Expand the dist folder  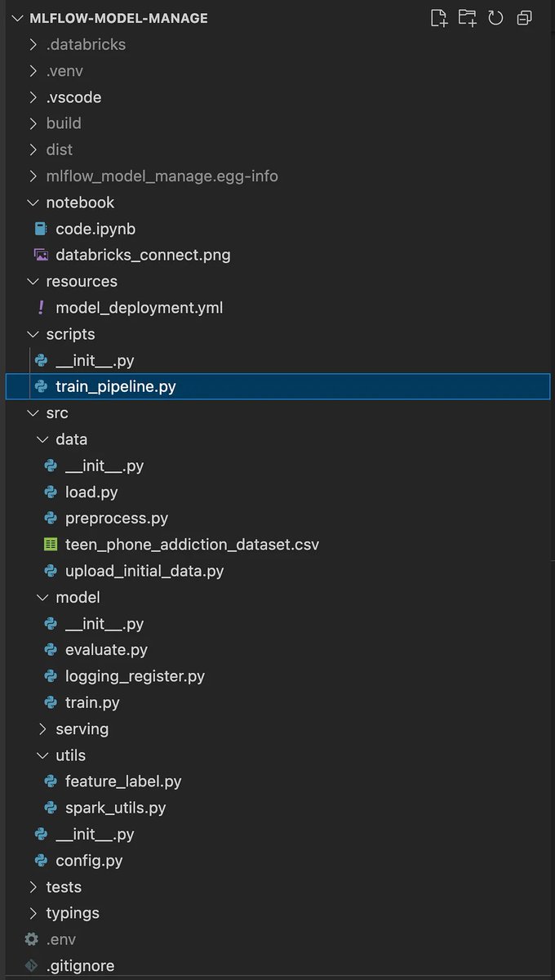point(33,149)
